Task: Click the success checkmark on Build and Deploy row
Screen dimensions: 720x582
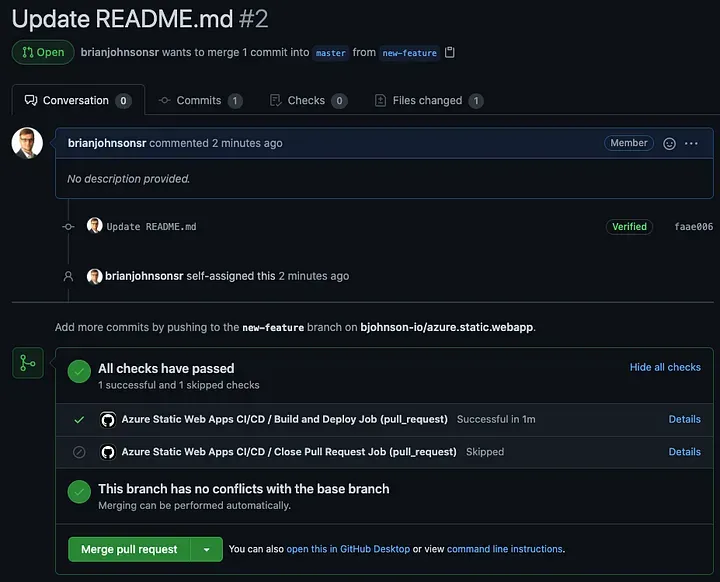Action: click(x=79, y=419)
